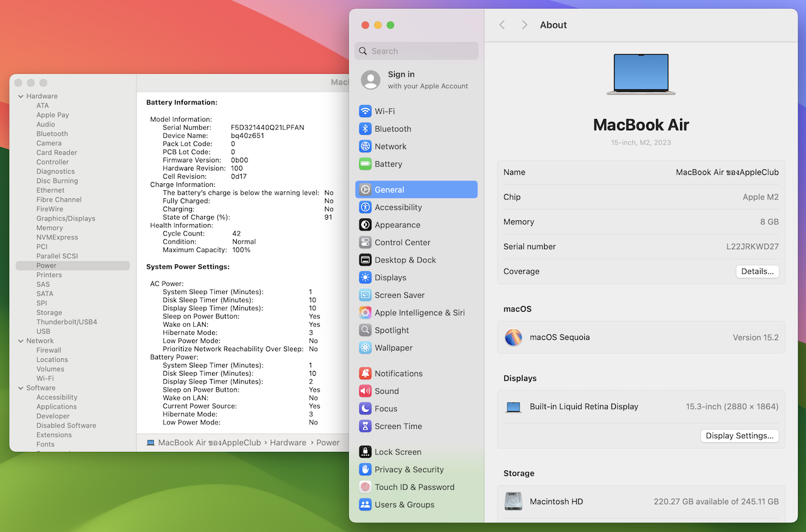
Task: Click the Search field in System Settings
Action: pos(417,51)
